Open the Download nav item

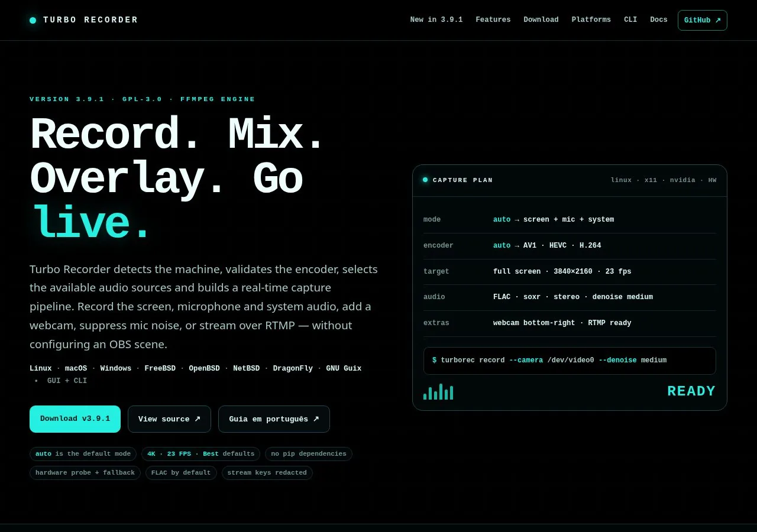pyautogui.click(x=541, y=20)
